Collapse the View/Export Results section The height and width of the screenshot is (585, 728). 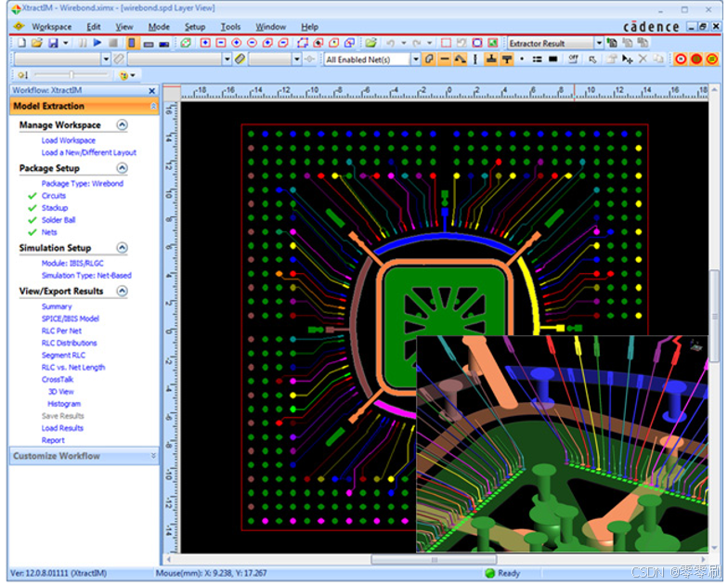click(x=123, y=292)
